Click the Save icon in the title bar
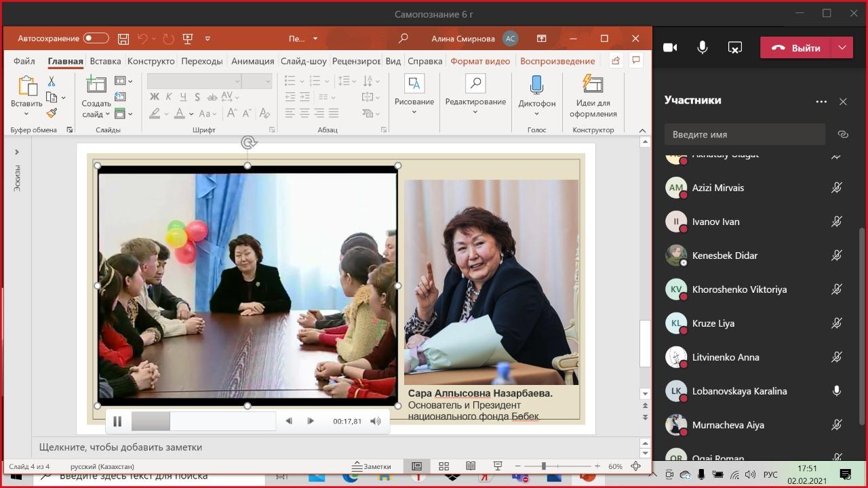The width and height of the screenshot is (868, 488). 123,39
